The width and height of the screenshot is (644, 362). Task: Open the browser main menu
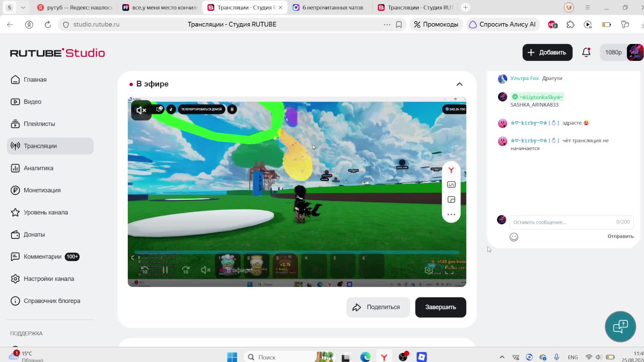point(588,7)
